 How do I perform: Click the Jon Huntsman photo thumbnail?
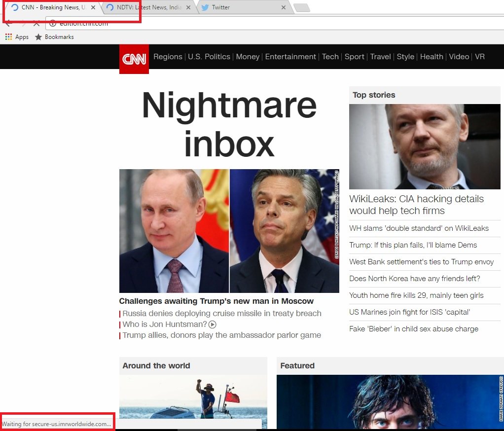[284, 231]
